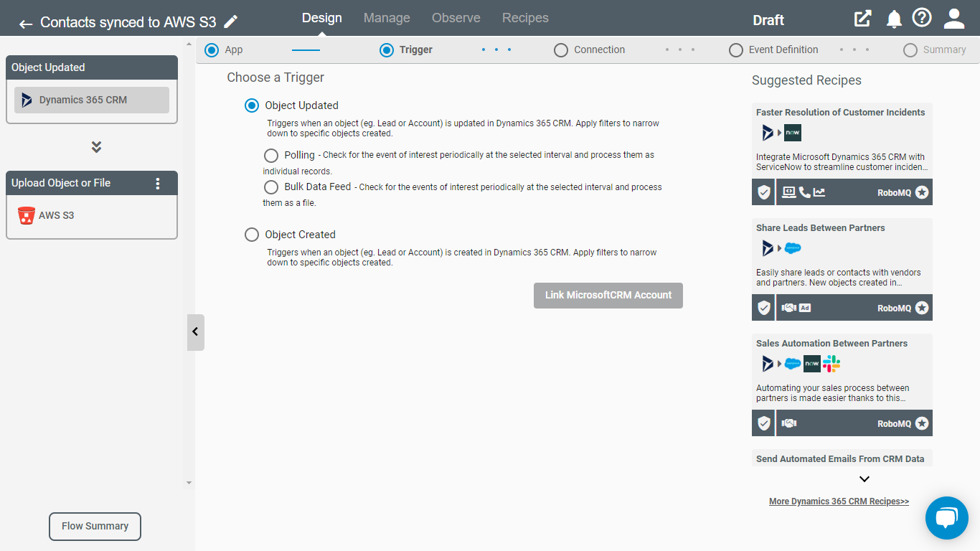The height and width of the screenshot is (551, 980).
Task: Open the help question mark icon
Action: click(x=922, y=18)
